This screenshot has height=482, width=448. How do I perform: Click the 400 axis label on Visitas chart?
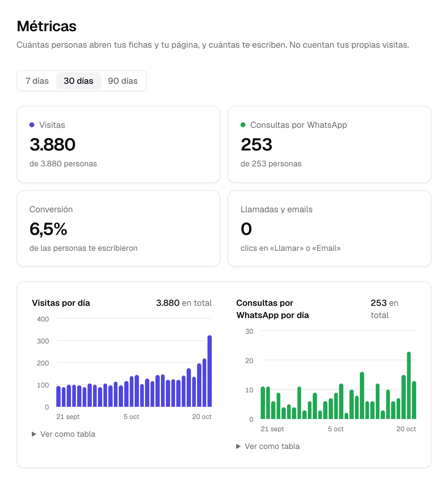coord(43,319)
